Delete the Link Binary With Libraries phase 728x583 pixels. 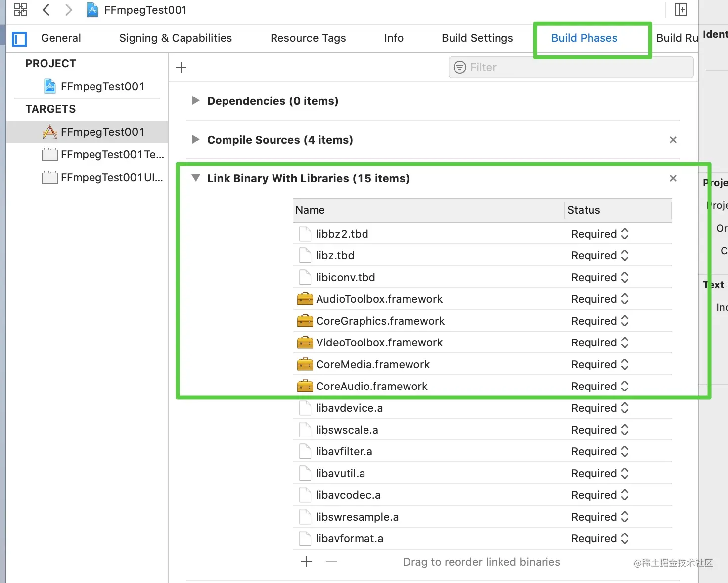pos(673,178)
